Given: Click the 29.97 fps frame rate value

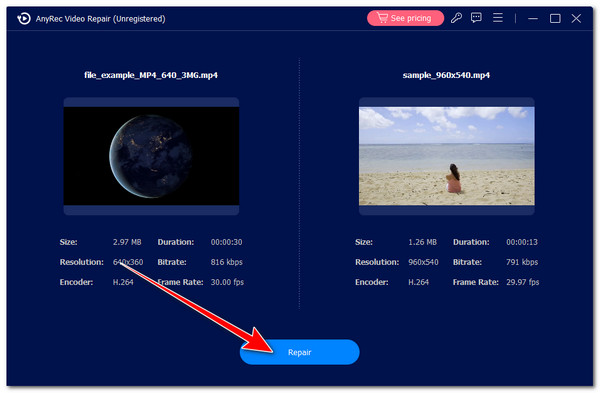Looking at the screenshot, I should 522,282.
